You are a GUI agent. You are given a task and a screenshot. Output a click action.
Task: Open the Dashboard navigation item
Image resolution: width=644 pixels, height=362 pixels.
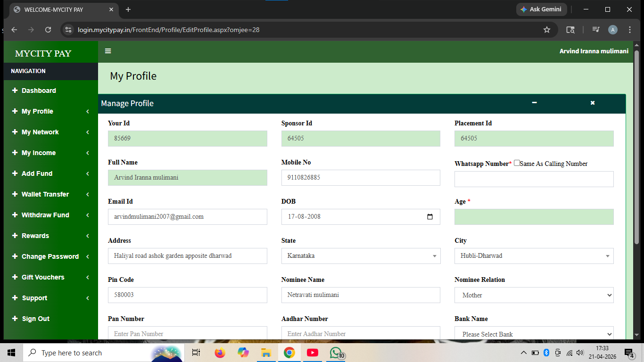[x=51, y=90]
